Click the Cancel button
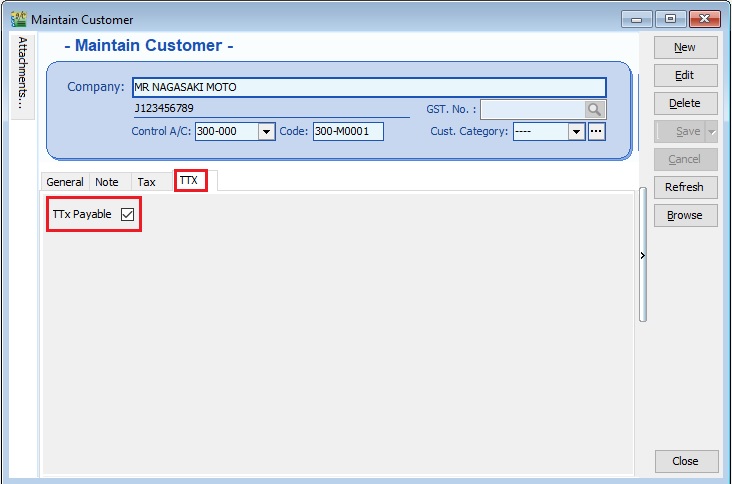 click(x=685, y=160)
